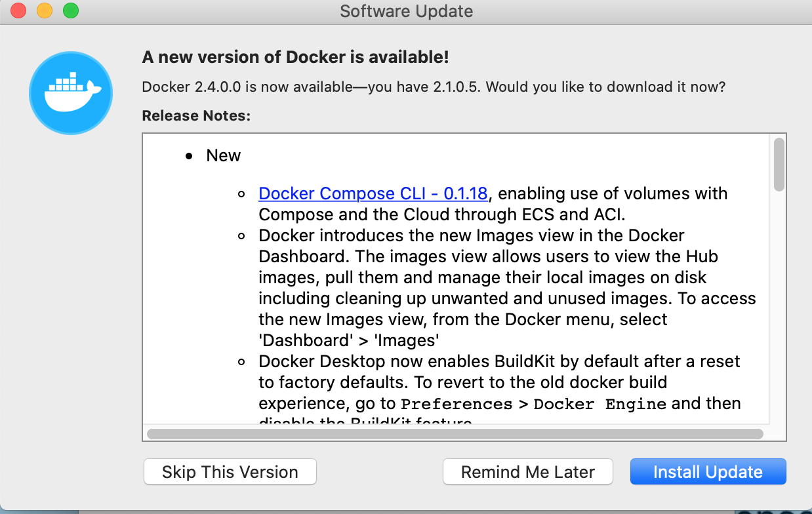Click the 'Preferences > Docker Engine' monospaced text

pyautogui.click(x=534, y=404)
